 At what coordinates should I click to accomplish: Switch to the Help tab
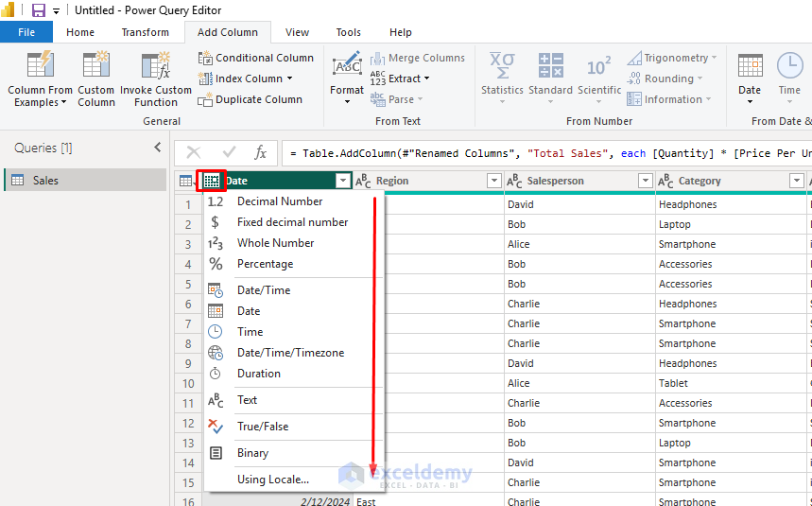(x=400, y=32)
